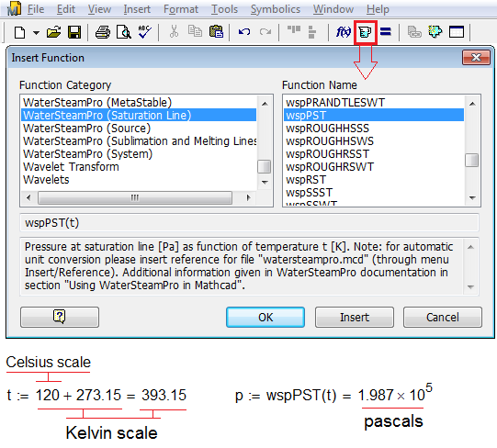This screenshot has width=497, height=448.
Task: Click the Redo arrow icon
Action: [x=265, y=32]
